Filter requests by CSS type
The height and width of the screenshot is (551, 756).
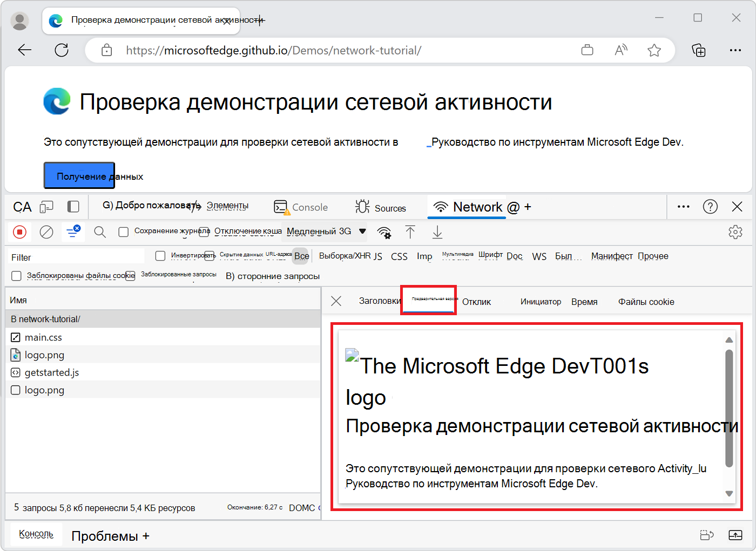pos(399,256)
